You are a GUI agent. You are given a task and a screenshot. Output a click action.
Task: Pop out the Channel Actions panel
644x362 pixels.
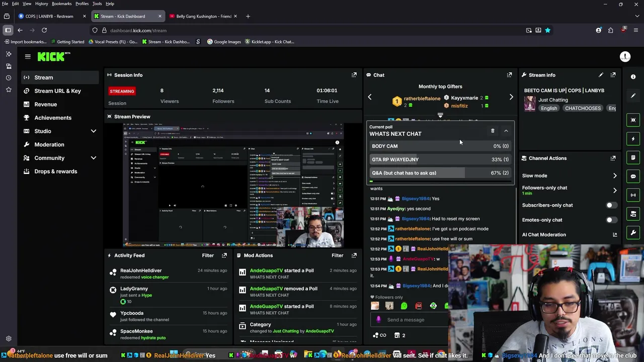[613, 158]
